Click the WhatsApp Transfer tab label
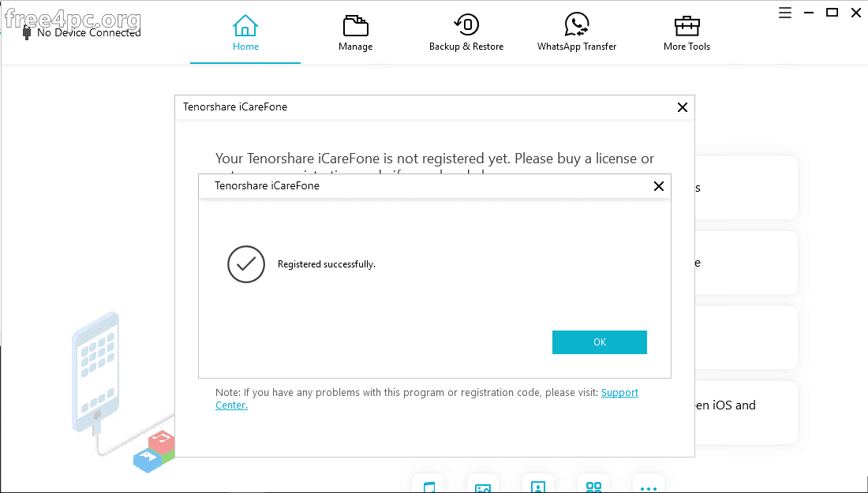Viewport: 868px width, 493px height. tap(576, 47)
